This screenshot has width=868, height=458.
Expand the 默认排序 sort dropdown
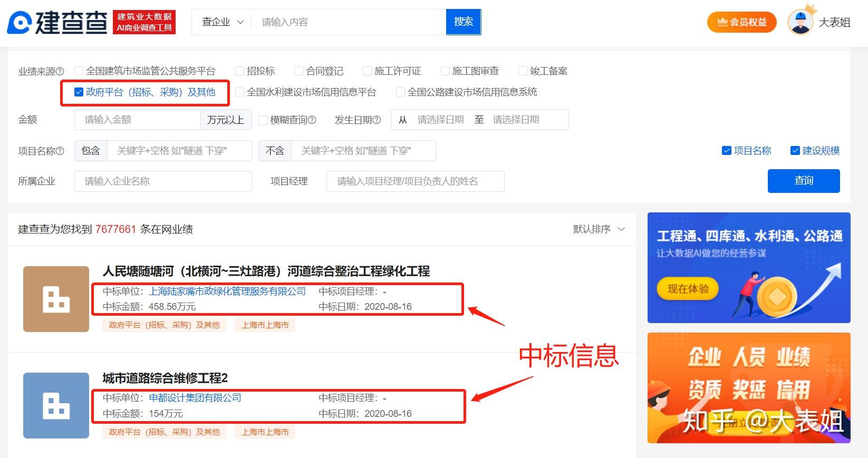[599, 229]
